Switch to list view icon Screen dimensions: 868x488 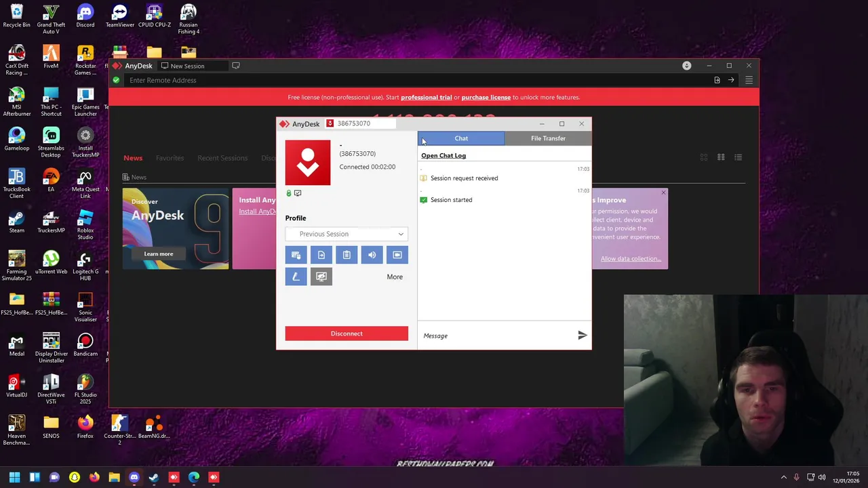[x=738, y=157]
